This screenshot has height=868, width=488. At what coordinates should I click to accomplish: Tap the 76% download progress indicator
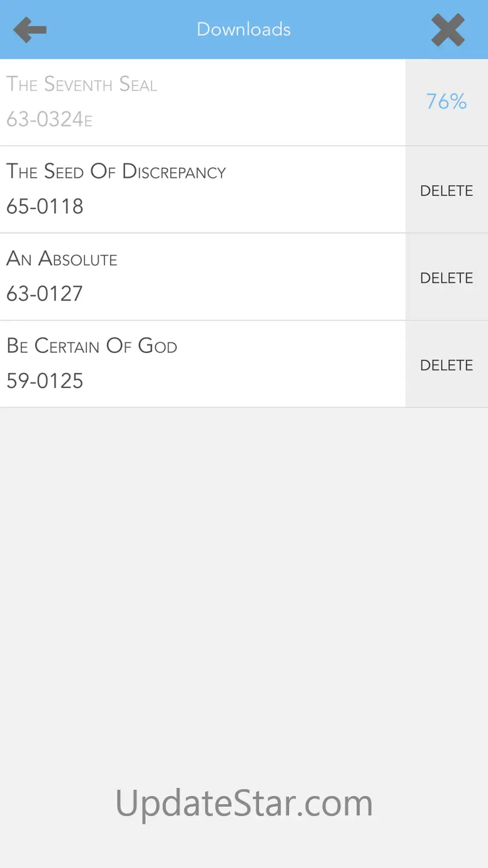tap(447, 101)
